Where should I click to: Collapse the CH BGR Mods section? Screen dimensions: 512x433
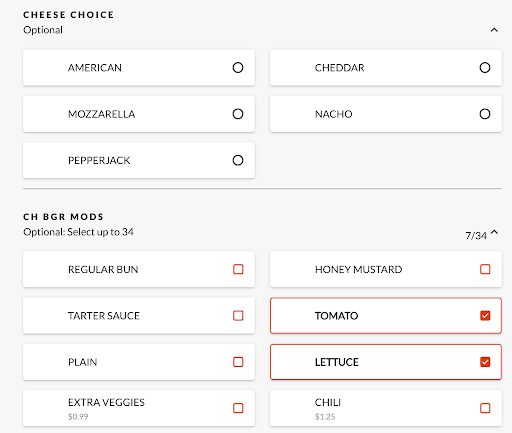(494, 232)
